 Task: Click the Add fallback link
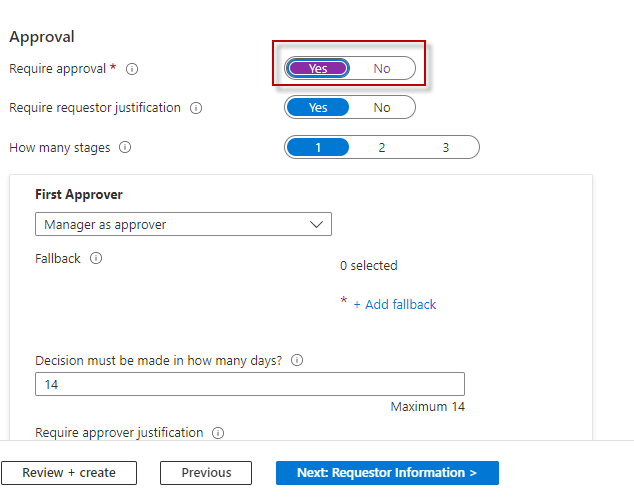click(395, 304)
